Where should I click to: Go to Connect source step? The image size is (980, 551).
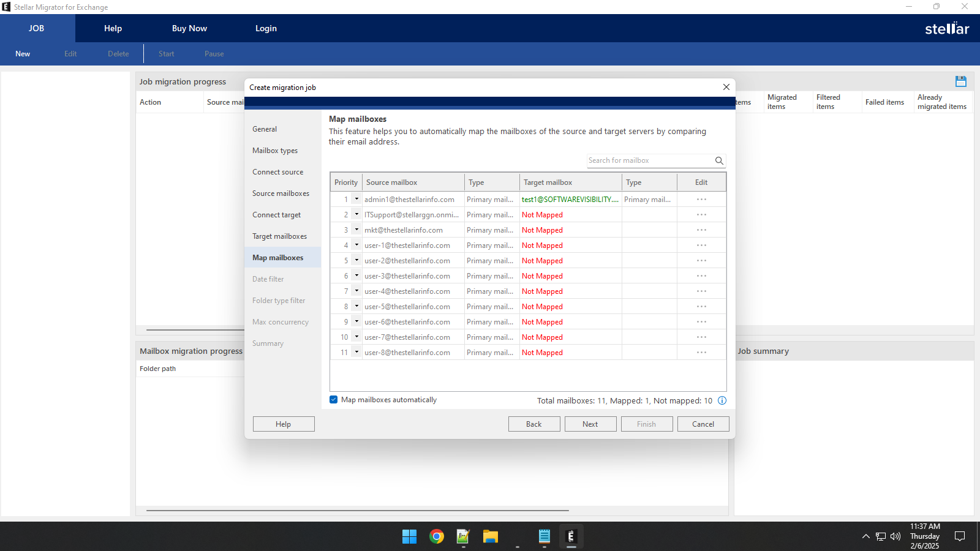click(277, 172)
